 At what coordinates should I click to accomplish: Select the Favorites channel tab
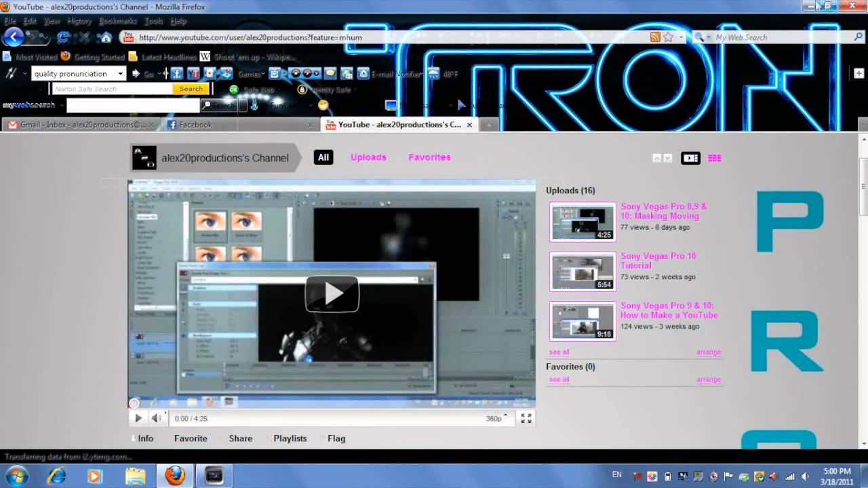point(429,157)
